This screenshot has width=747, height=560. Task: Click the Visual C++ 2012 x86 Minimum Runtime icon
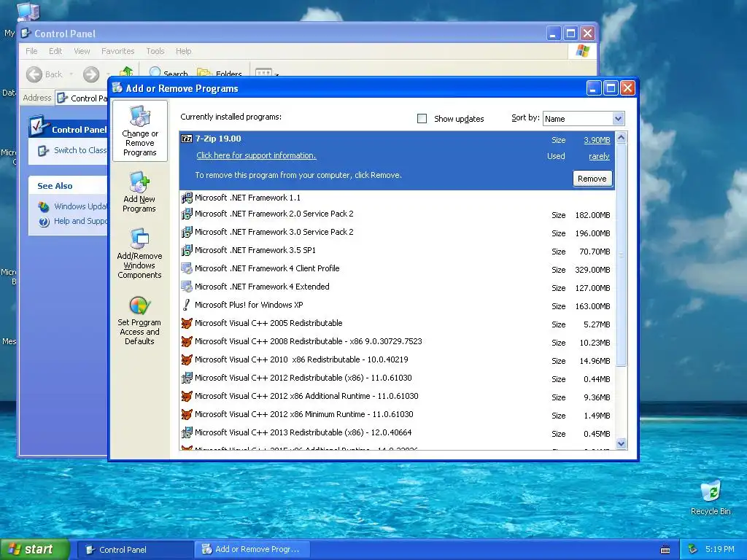(x=187, y=414)
